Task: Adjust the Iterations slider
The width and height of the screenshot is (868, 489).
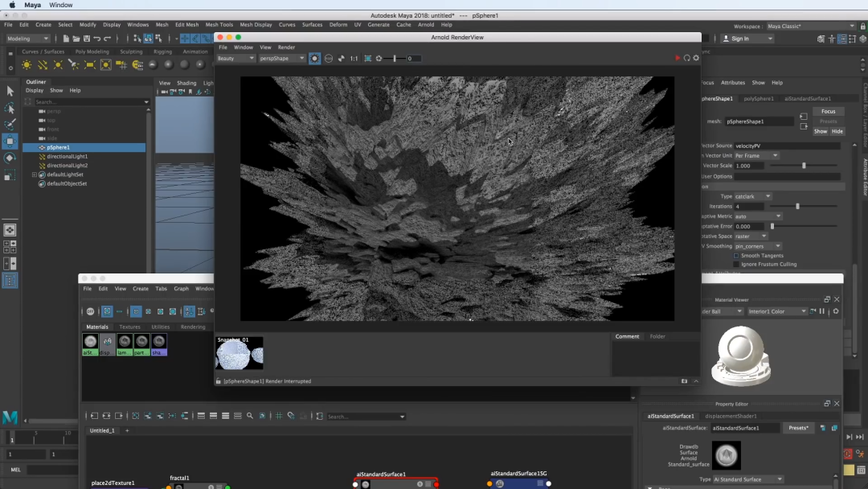Action: (x=797, y=207)
